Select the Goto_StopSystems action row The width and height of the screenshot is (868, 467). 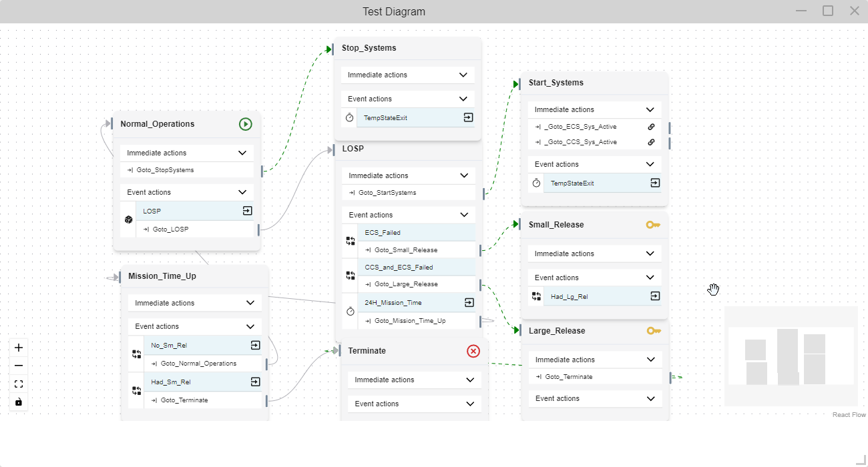(x=187, y=170)
